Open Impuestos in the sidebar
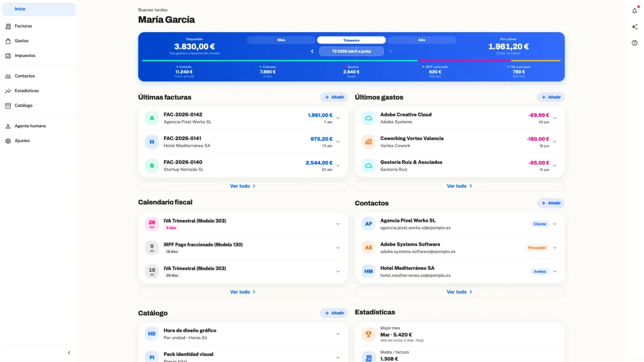The width and height of the screenshot is (644, 362). (39, 55)
